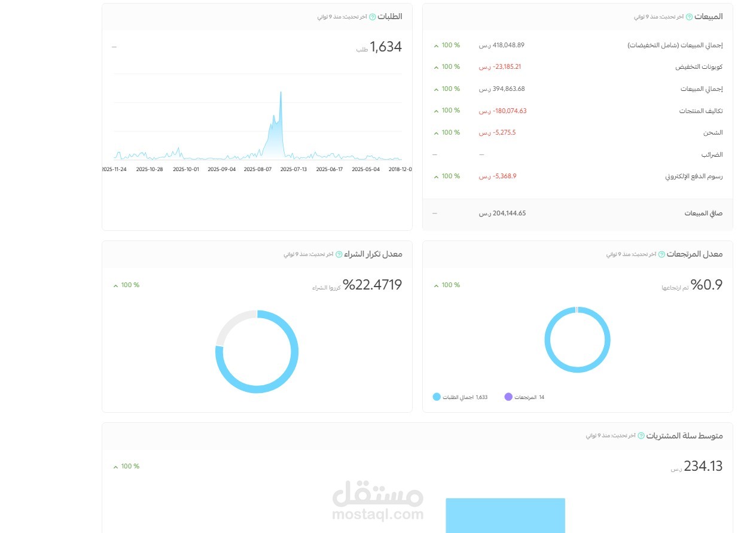Image resolution: width=756 pixels, height=533 pixels.
Task: Click the 2025-08-07 chart date label
Action: coord(258,169)
